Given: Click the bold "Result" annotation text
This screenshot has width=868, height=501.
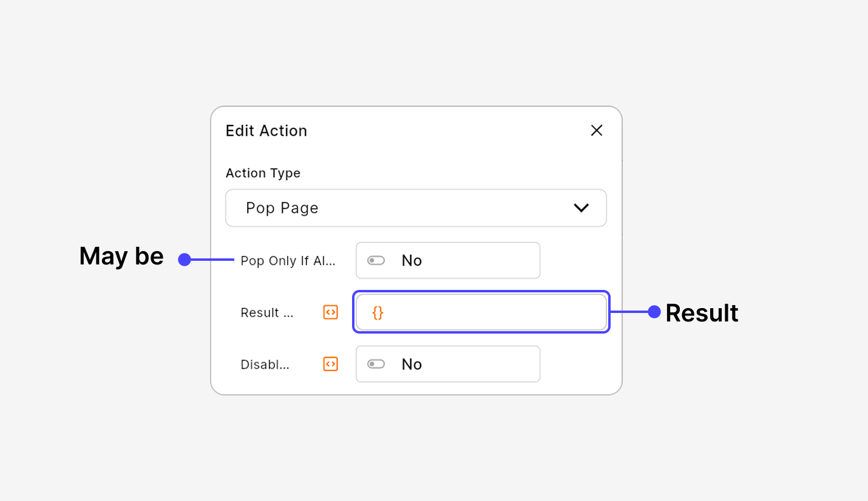Looking at the screenshot, I should click(702, 313).
